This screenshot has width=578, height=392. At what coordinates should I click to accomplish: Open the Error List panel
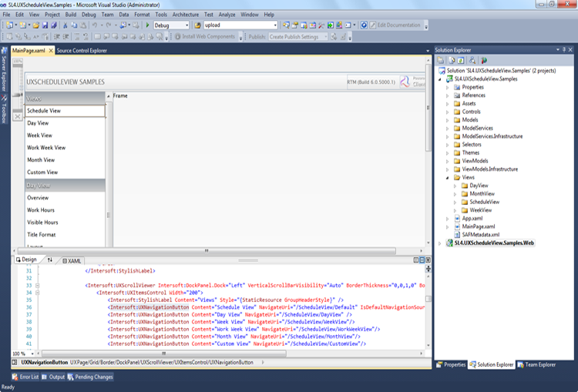click(x=25, y=377)
